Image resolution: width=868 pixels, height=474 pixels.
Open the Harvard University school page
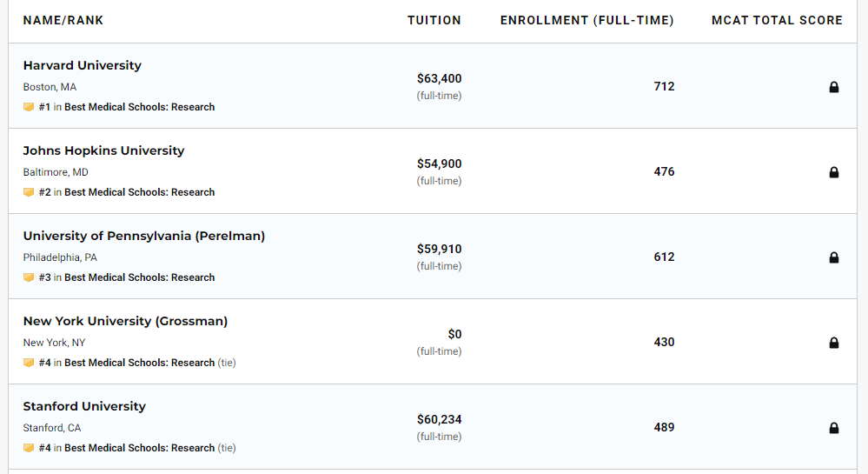82,65
